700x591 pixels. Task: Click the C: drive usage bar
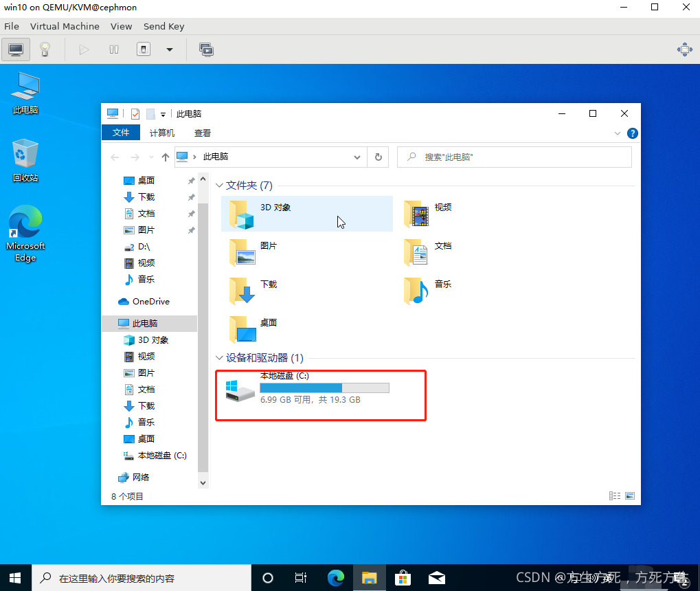point(325,387)
